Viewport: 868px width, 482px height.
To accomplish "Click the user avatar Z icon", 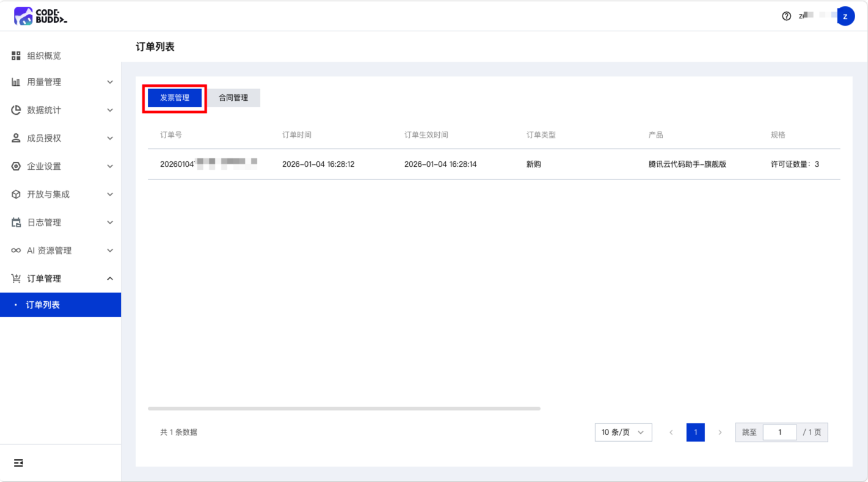I will pyautogui.click(x=845, y=16).
